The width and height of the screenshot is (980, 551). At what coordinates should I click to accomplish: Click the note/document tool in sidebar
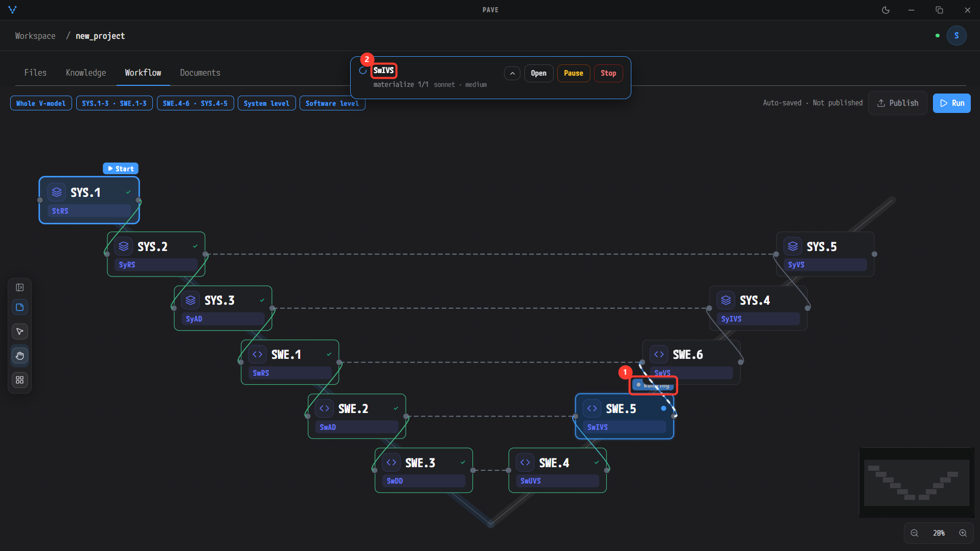coord(20,307)
